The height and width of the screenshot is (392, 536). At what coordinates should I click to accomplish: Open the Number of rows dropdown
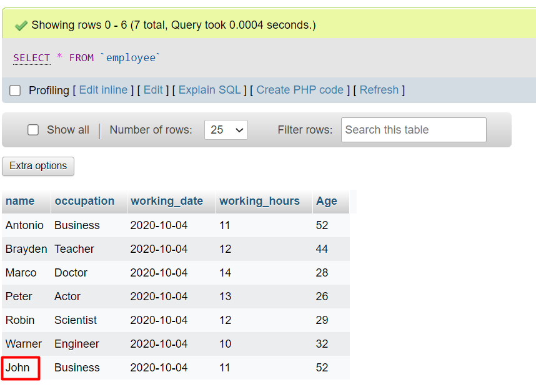(x=226, y=130)
